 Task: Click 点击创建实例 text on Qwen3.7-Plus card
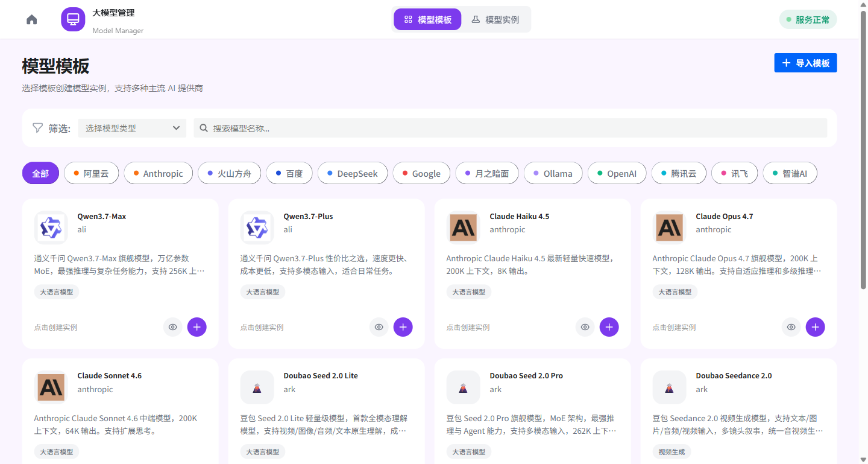pos(262,327)
